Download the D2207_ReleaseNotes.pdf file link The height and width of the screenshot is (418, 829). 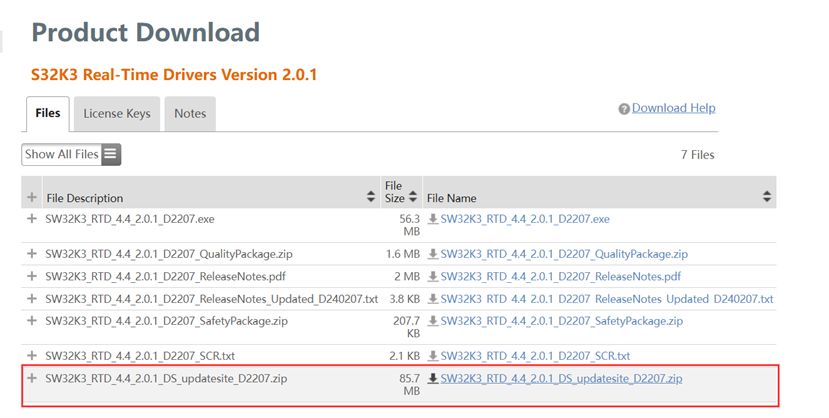[x=560, y=276]
